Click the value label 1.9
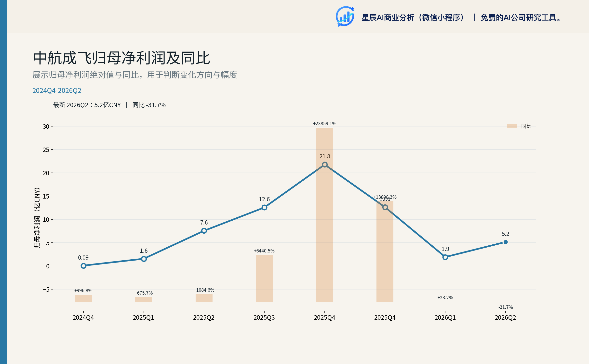This screenshot has width=589, height=364. coord(445,249)
